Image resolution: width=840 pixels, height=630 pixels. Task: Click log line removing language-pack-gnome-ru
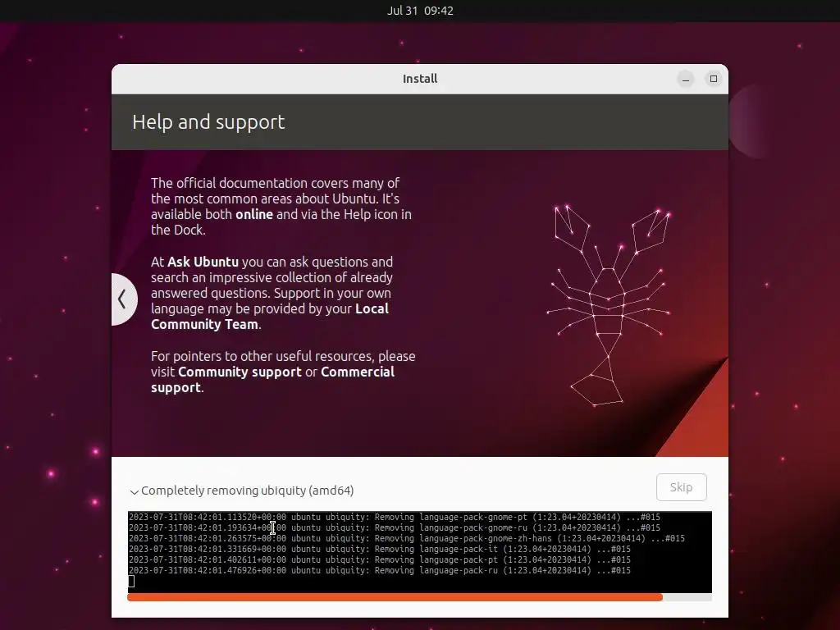(x=395, y=528)
